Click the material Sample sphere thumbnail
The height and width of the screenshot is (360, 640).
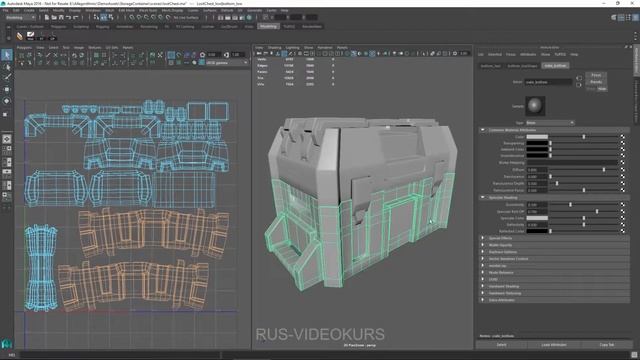click(x=535, y=106)
